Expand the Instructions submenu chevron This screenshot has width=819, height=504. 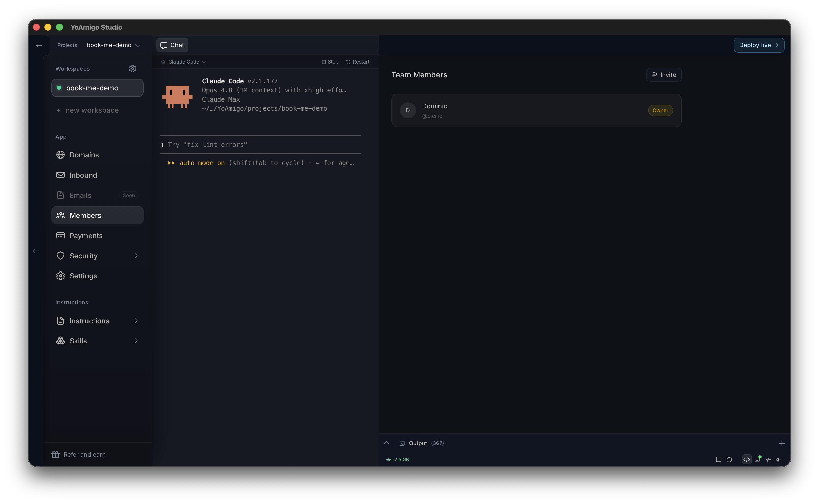(136, 321)
